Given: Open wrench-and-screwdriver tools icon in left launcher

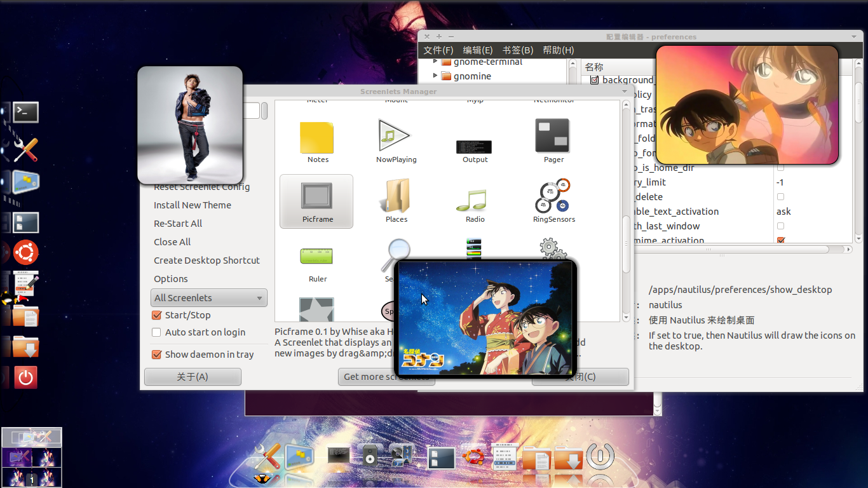Looking at the screenshot, I should (25, 150).
